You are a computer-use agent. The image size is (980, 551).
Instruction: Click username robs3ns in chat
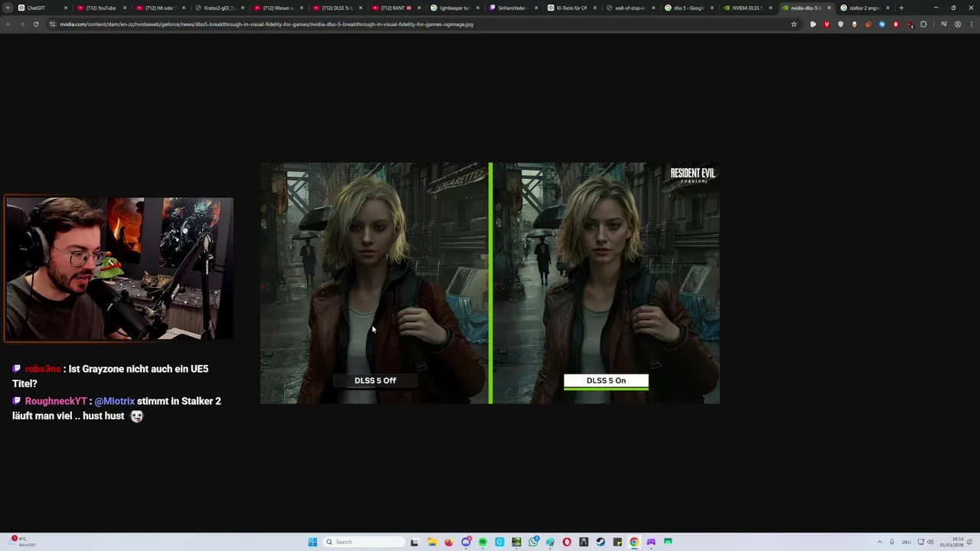(43, 369)
